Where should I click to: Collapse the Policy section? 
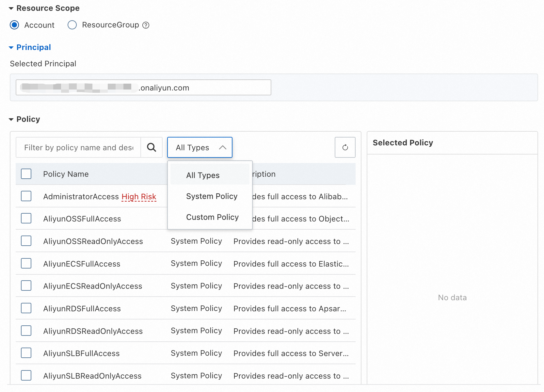(x=11, y=120)
